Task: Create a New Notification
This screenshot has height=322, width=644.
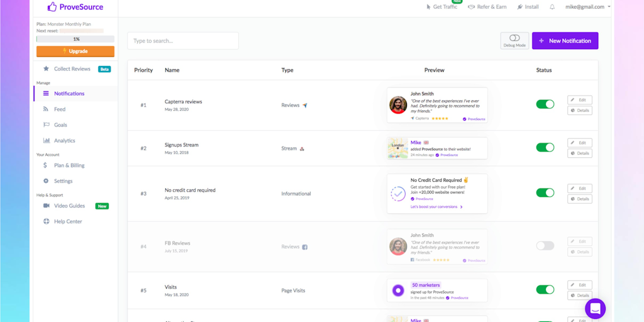Action: point(565,41)
